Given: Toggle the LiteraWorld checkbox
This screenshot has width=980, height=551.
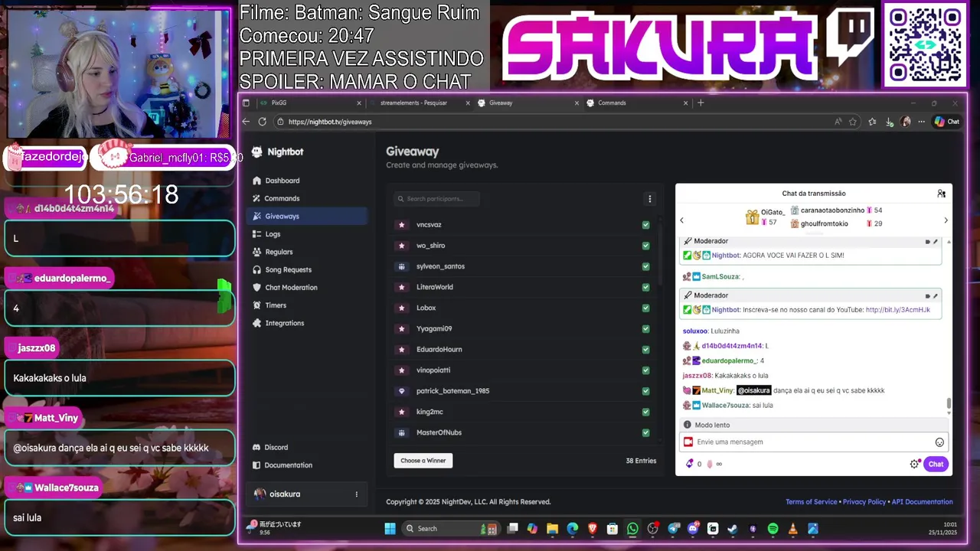Looking at the screenshot, I should (645, 287).
